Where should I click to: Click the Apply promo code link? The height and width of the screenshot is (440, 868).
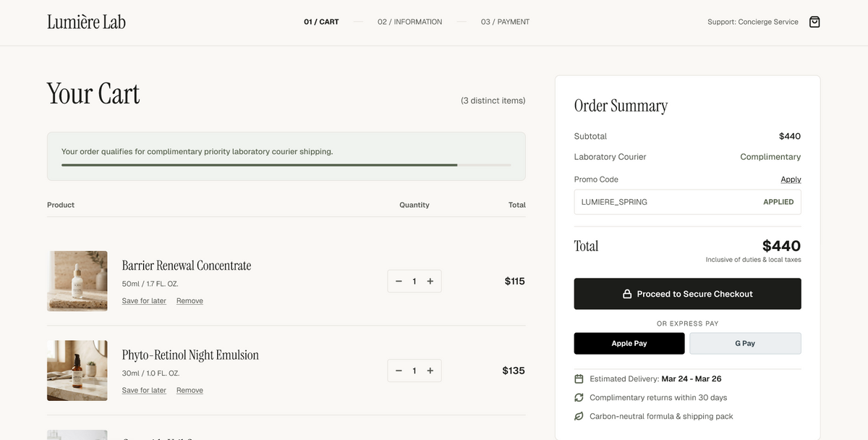tap(791, 179)
